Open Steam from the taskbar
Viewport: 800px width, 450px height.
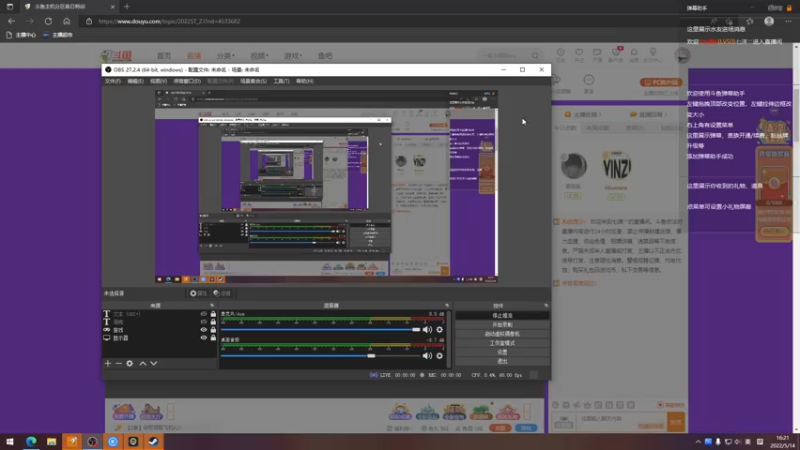coord(154,442)
